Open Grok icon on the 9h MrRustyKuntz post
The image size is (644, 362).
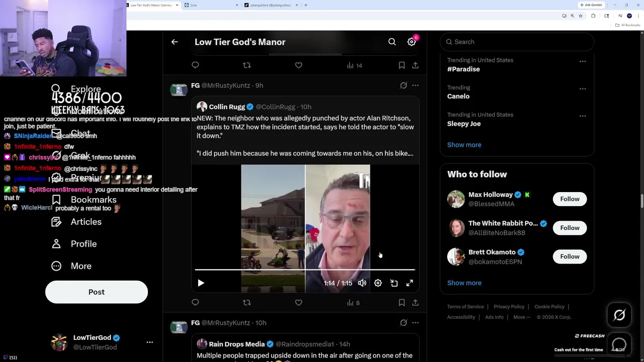(404, 85)
